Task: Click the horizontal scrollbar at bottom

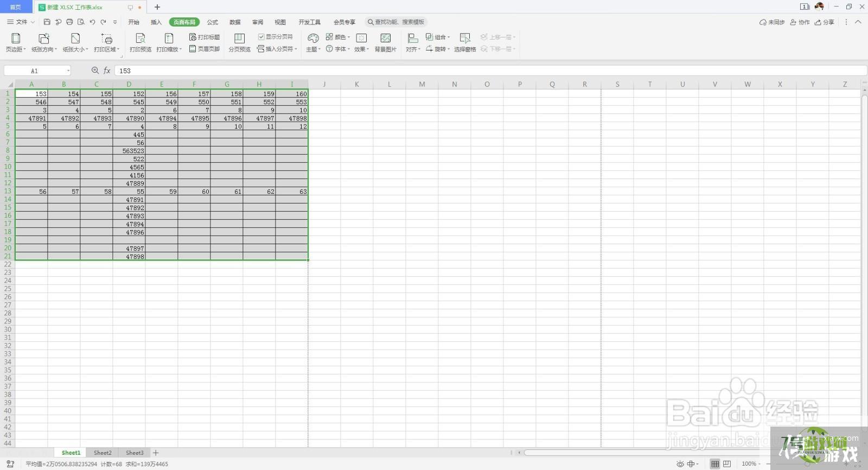Action: (x=686, y=453)
